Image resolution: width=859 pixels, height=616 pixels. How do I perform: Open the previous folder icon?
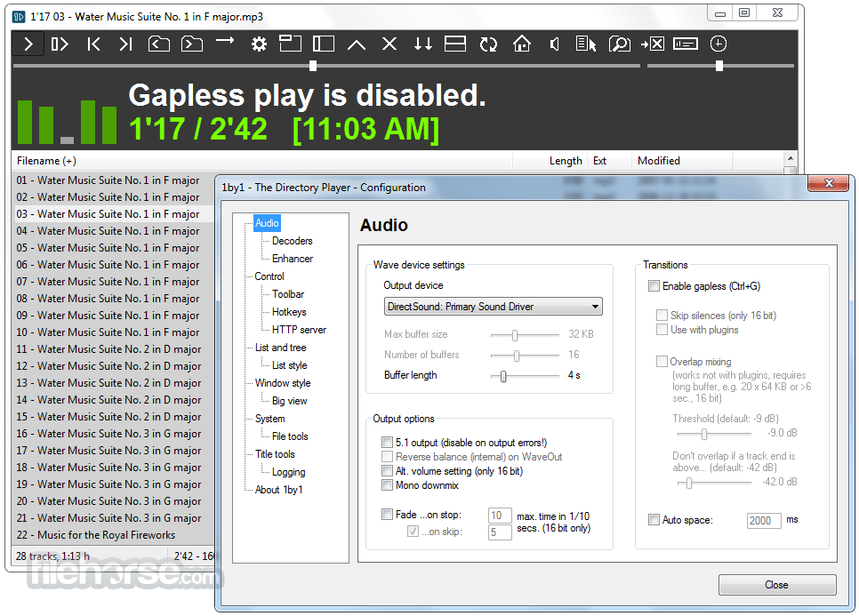coord(159,44)
